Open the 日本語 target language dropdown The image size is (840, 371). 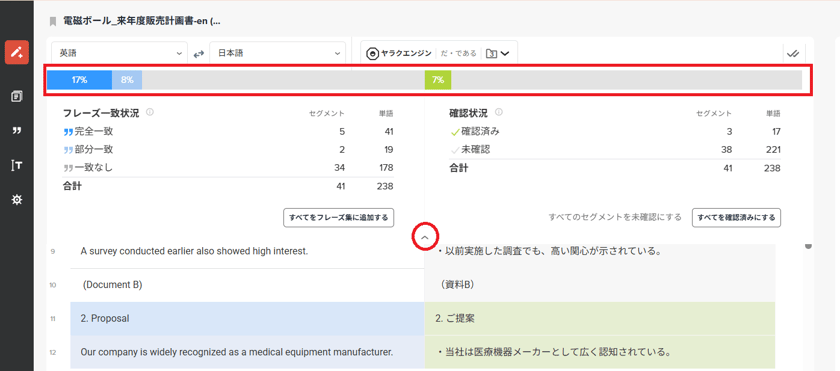coord(278,53)
